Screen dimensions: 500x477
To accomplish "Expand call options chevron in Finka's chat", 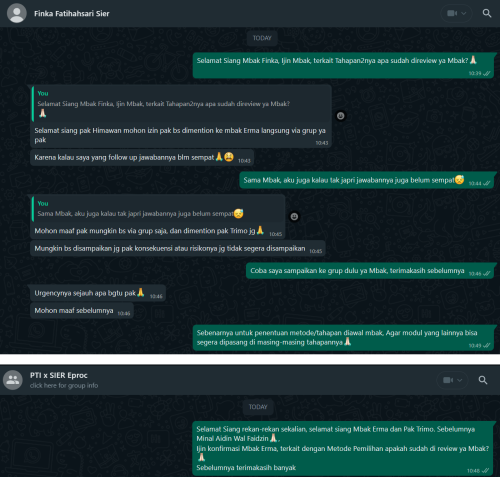I will tap(463, 13).
